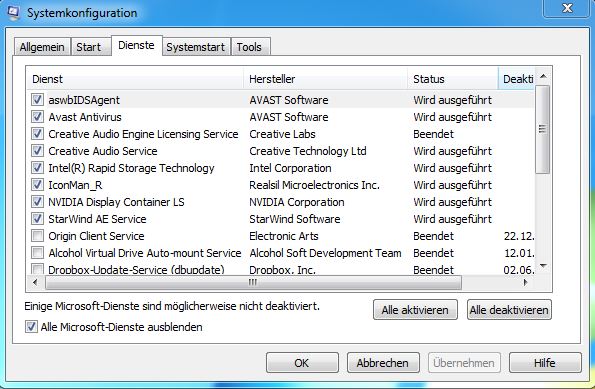Screen dimensions: 595x389
Task: Click the horizontal scrollbar left arrow
Action: click(35, 282)
